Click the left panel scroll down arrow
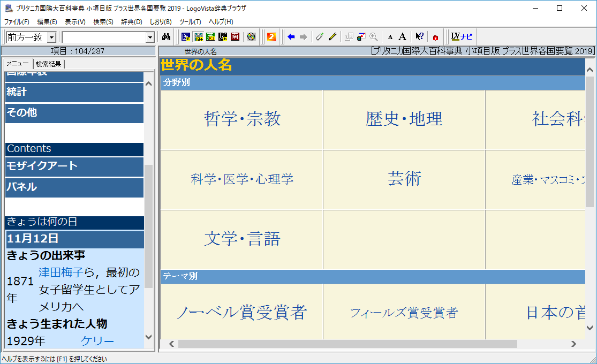This screenshot has height=364, width=597. pos(148,337)
